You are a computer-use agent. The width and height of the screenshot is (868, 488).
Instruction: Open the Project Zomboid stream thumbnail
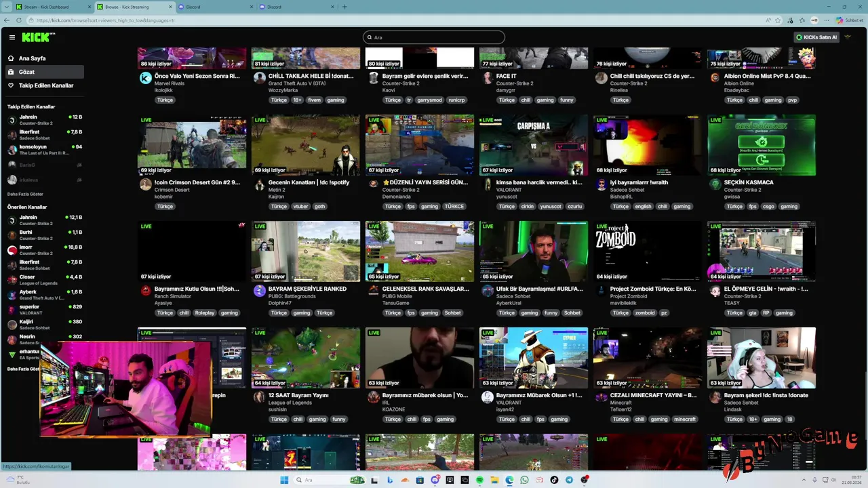pyautogui.click(x=648, y=251)
